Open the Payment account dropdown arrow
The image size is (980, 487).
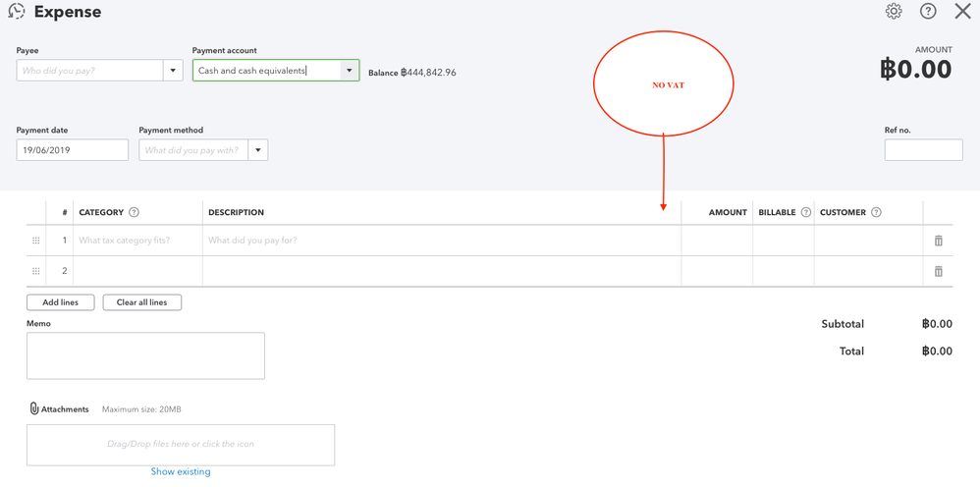click(349, 71)
